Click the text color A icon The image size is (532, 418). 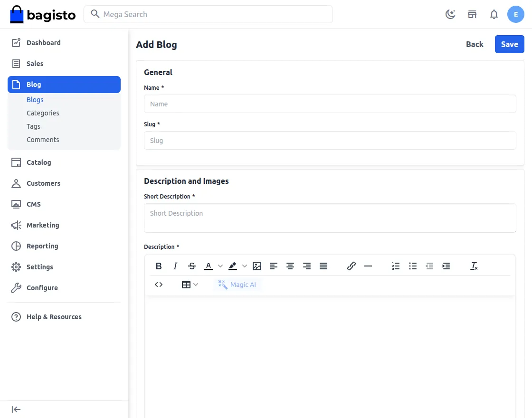[209, 266]
